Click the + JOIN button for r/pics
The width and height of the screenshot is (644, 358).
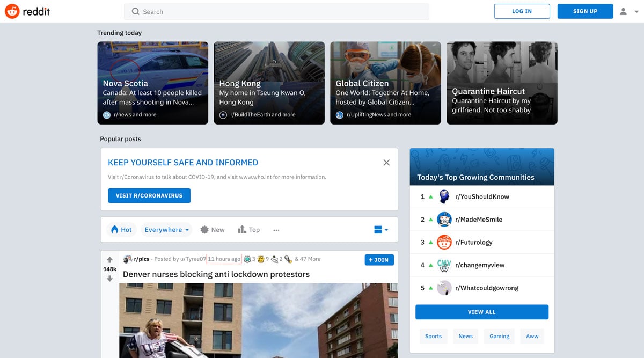(379, 260)
